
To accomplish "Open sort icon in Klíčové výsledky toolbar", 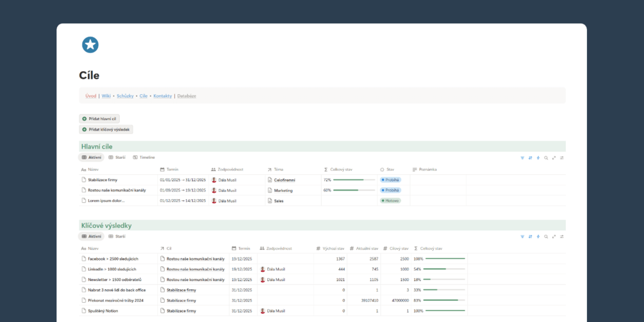I will point(530,237).
